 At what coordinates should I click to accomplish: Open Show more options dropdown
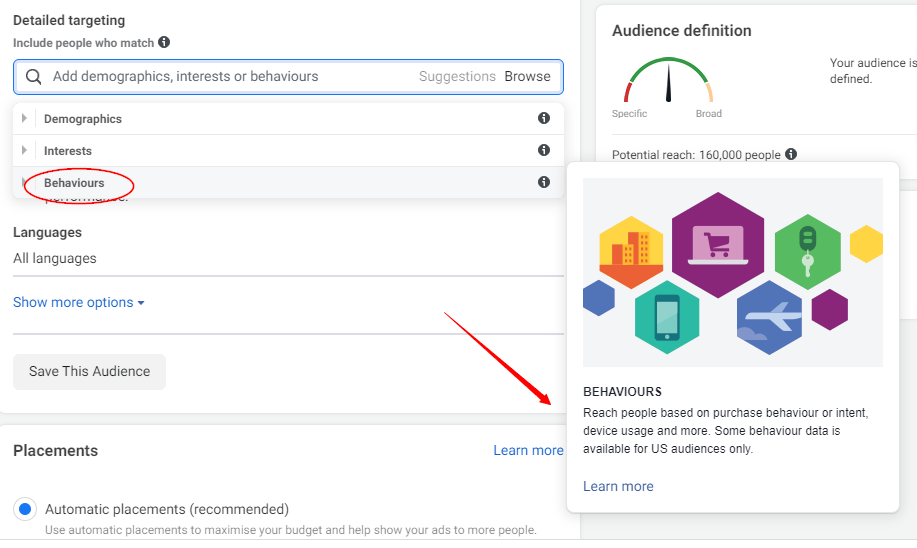click(x=79, y=302)
